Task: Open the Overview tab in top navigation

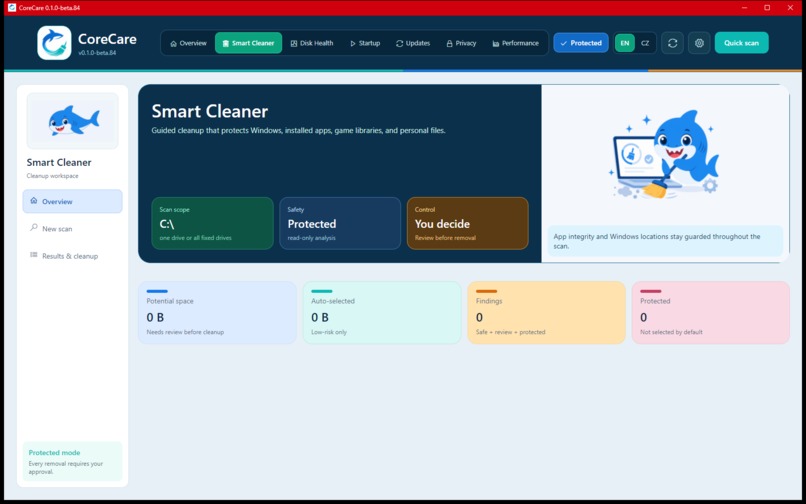Action: coord(188,43)
